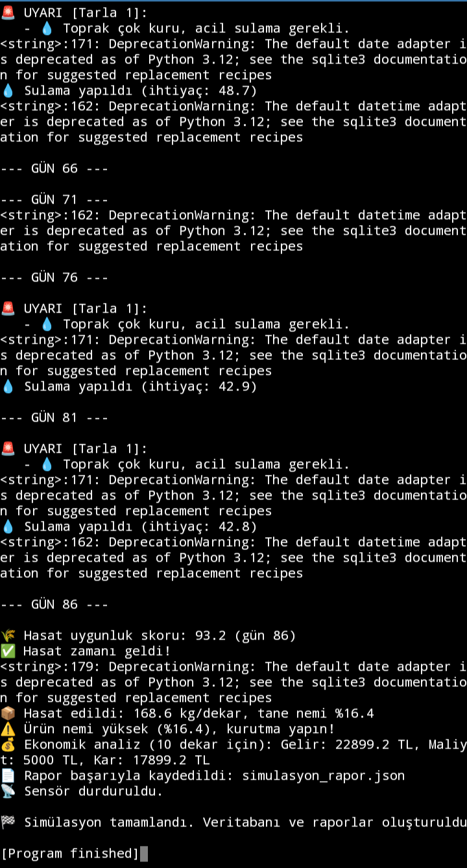Click the <string>:179 DeprecationWarning line
467x868 pixels.
coord(233,667)
